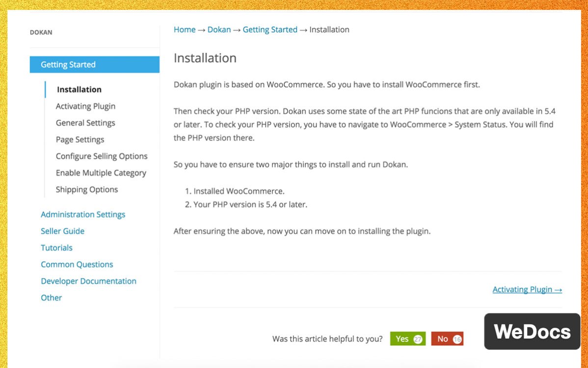Open the Installation sidebar item
588x368 pixels.
[79, 89]
